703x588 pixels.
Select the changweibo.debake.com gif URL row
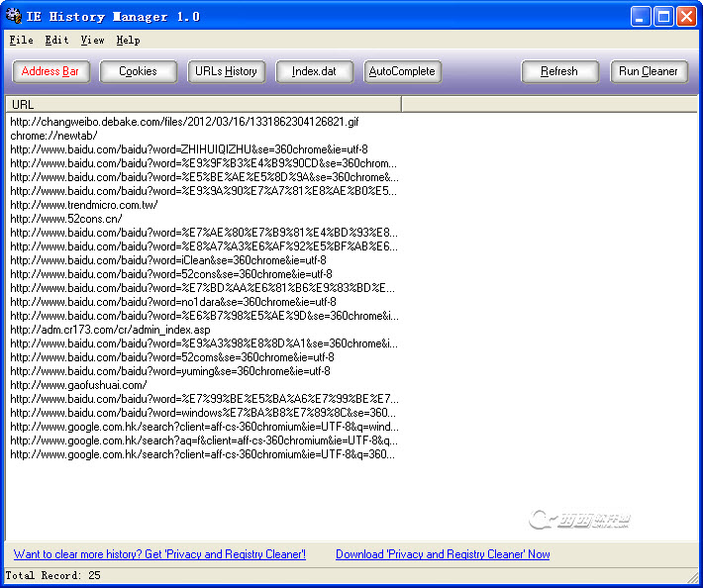coord(184,122)
